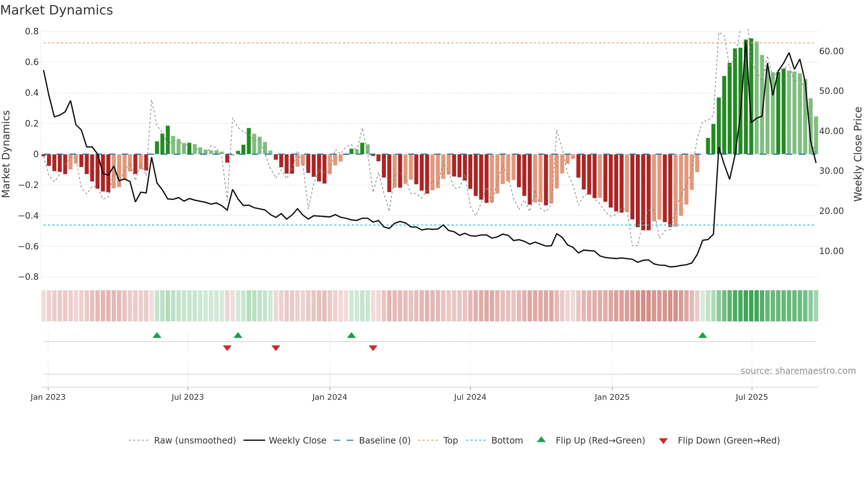Toggle the Baseline (0) legend entry
Screen dimensions: 868x488
pos(372,440)
